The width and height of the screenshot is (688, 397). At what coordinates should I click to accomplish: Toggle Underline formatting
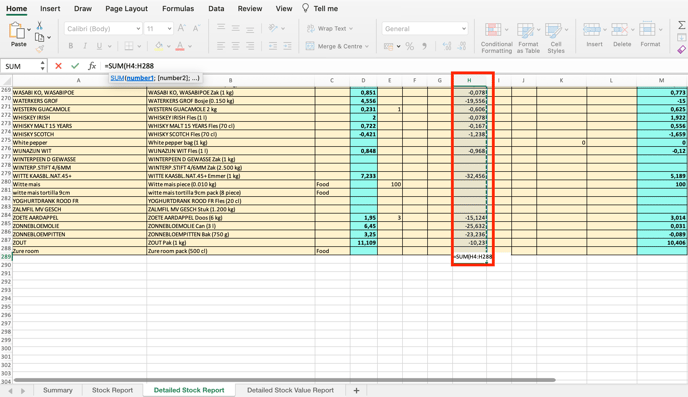pos(99,46)
